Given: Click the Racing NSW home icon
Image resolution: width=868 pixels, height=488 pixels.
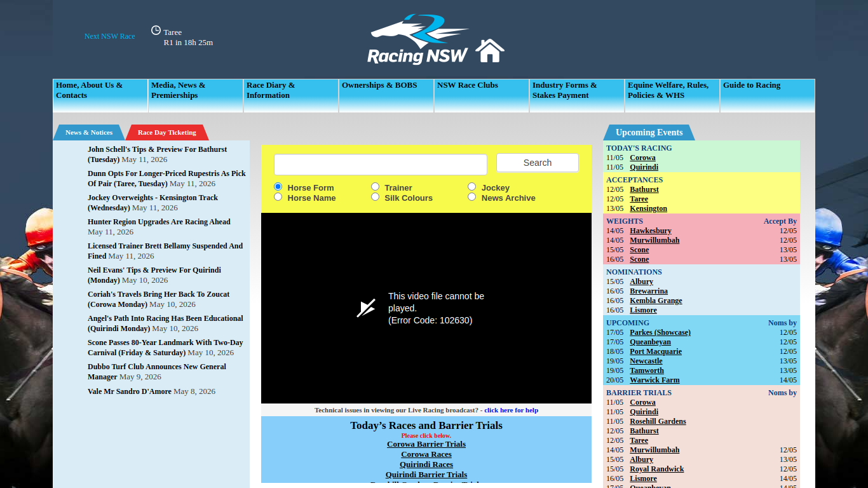Looking at the screenshot, I should pos(489,51).
